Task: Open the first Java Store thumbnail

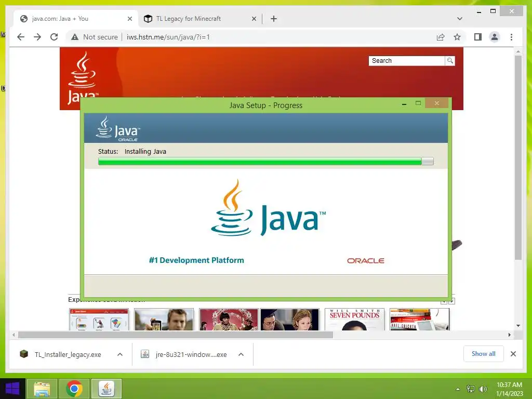Action: pyautogui.click(x=99, y=320)
